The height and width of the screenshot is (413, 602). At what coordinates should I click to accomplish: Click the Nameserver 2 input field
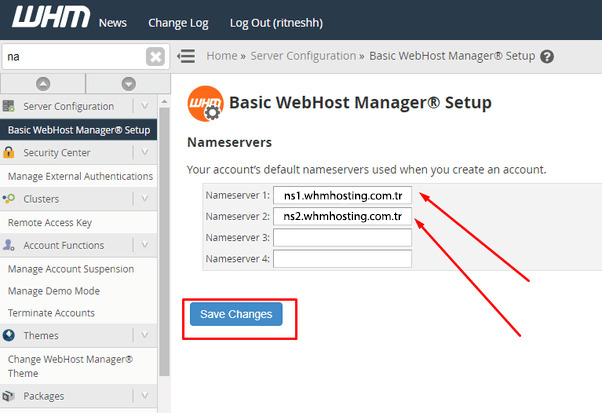click(x=342, y=216)
